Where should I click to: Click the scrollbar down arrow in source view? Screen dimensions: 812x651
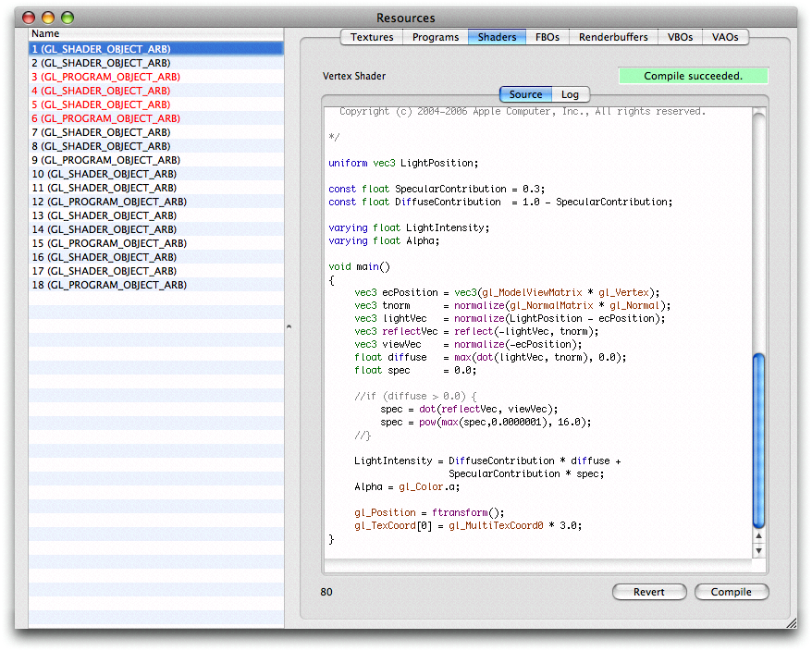click(x=759, y=550)
